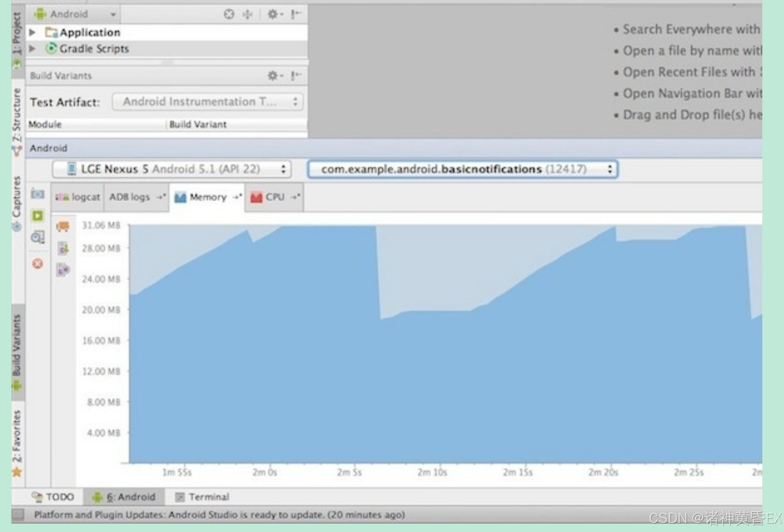
Task: Switch to the ADB logs tab
Action: click(137, 197)
